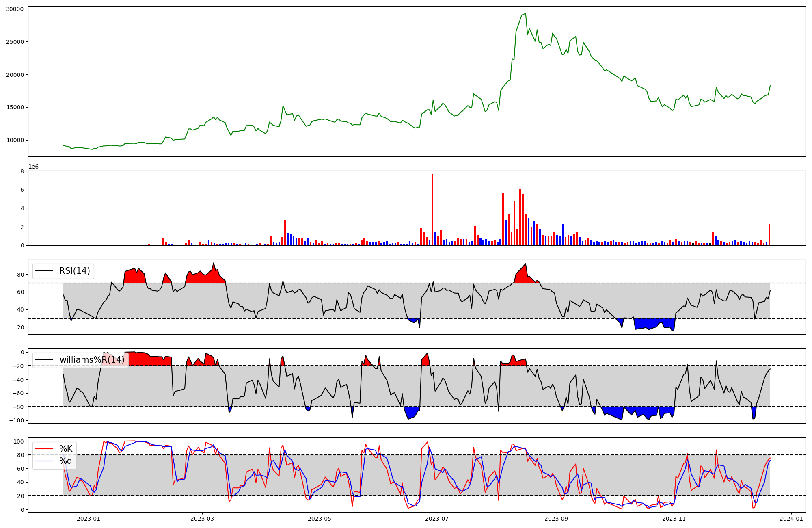Click the price chart's highest peak
The image size is (812, 528).
coord(525,14)
